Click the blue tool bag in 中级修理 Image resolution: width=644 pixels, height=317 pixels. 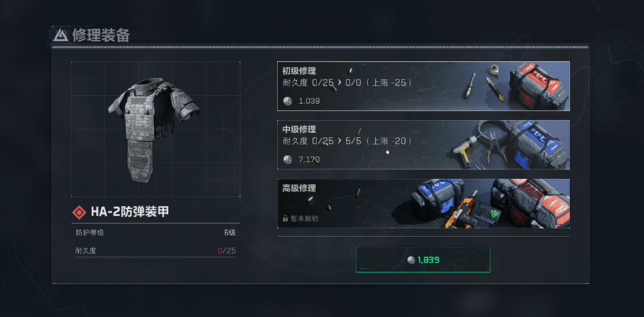[x=537, y=145]
